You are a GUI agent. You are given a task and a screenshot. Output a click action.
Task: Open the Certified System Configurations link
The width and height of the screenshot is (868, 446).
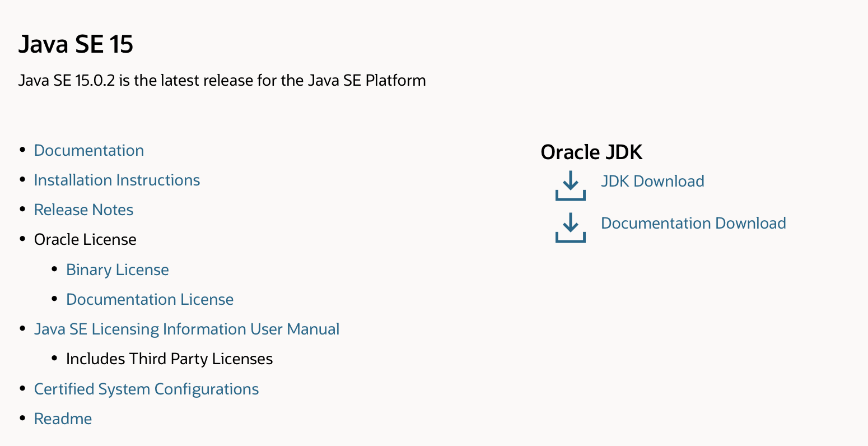(x=147, y=389)
